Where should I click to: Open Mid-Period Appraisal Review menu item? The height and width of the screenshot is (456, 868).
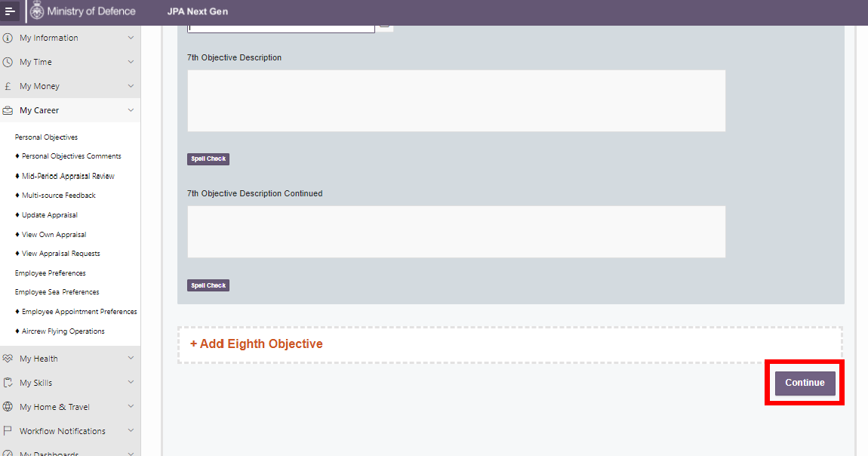tap(68, 176)
